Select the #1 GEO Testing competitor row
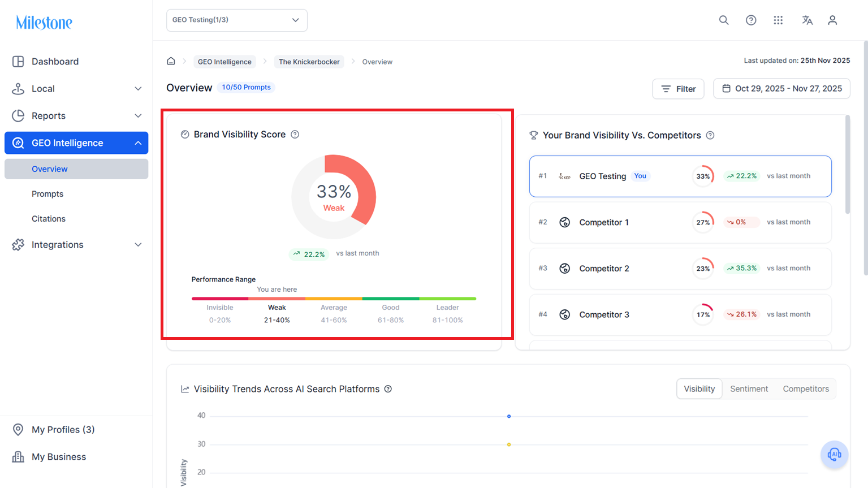 680,176
